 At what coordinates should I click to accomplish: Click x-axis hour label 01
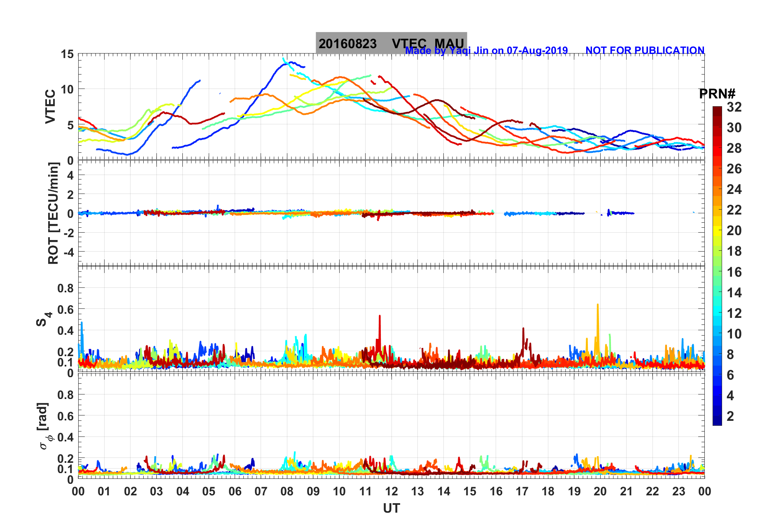pos(104,491)
